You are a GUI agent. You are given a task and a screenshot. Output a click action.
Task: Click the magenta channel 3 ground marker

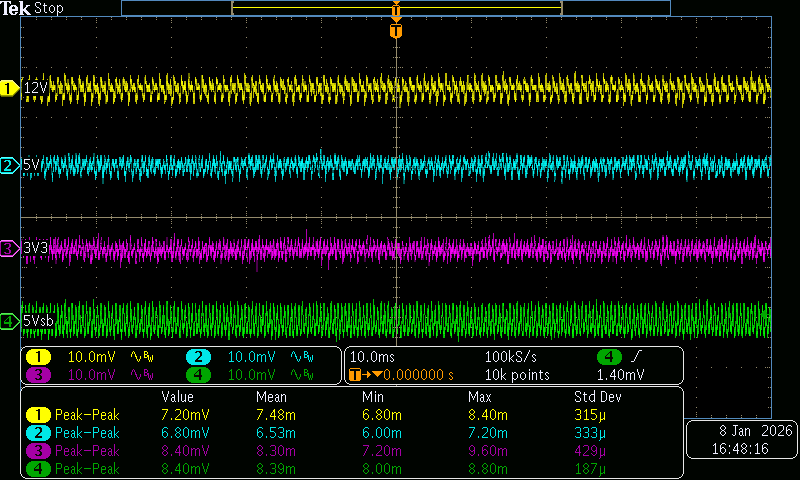(x=10, y=247)
